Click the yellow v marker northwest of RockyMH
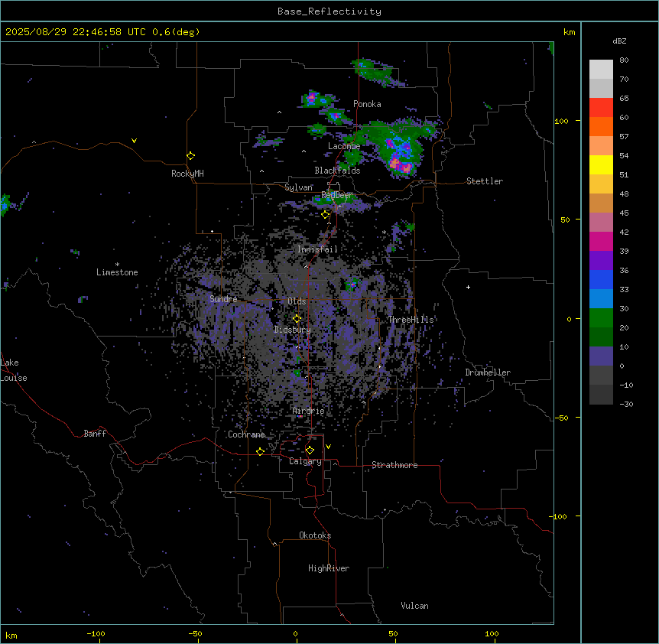The width and height of the screenshot is (659, 644). (134, 141)
